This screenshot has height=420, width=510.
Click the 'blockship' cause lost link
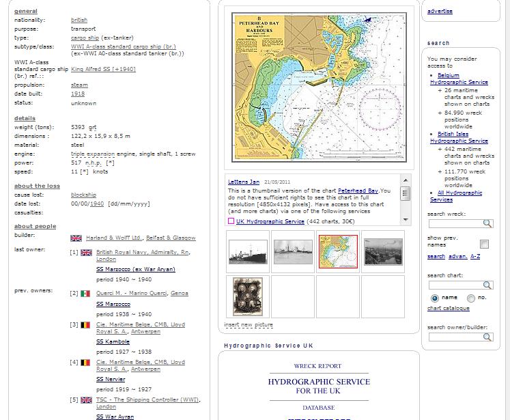click(x=83, y=195)
